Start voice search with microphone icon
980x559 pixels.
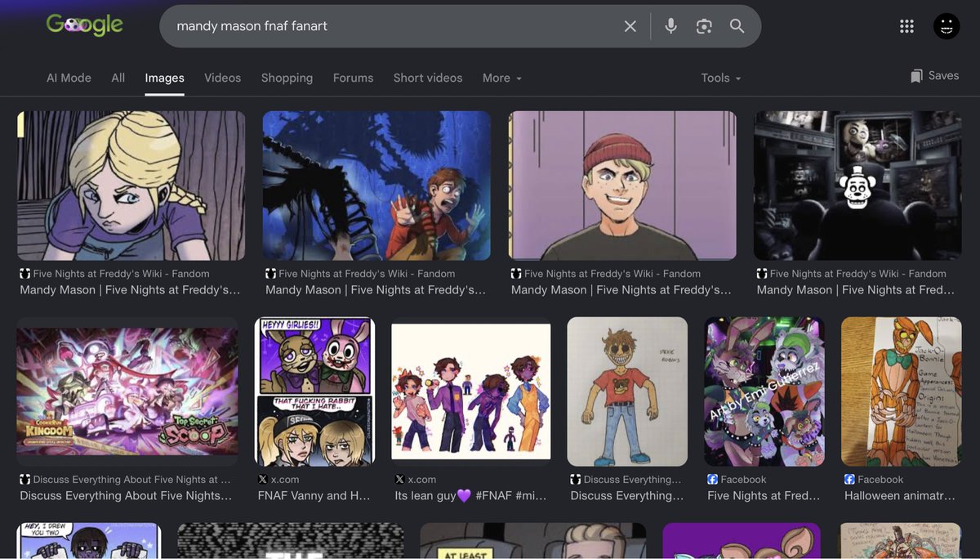pos(671,26)
